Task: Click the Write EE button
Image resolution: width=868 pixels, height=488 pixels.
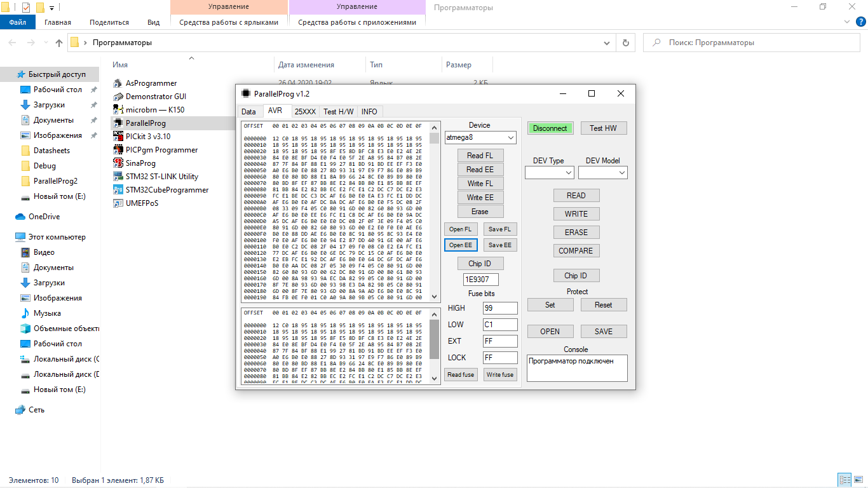Action: tap(480, 198)
